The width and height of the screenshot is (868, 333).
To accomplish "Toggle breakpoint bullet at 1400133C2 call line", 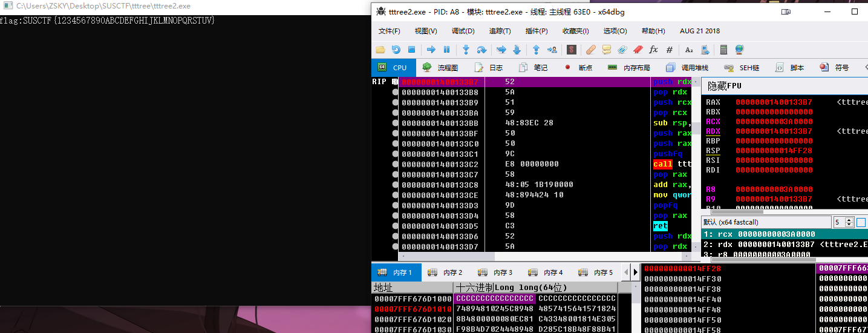I will [396, 164].
